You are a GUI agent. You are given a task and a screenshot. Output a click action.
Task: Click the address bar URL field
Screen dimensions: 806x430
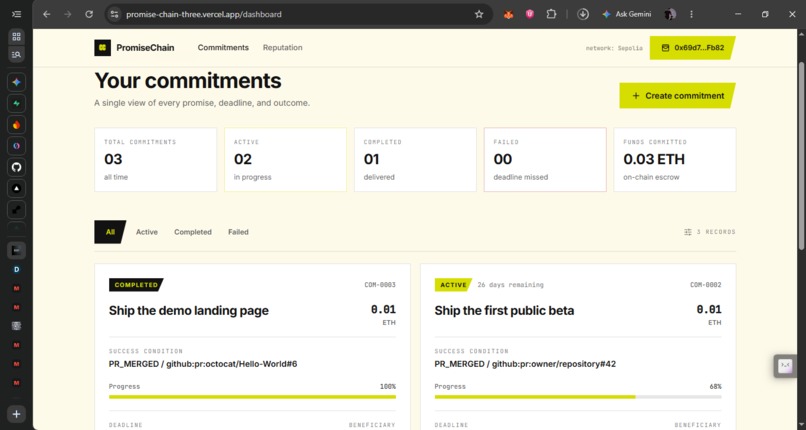298,14
